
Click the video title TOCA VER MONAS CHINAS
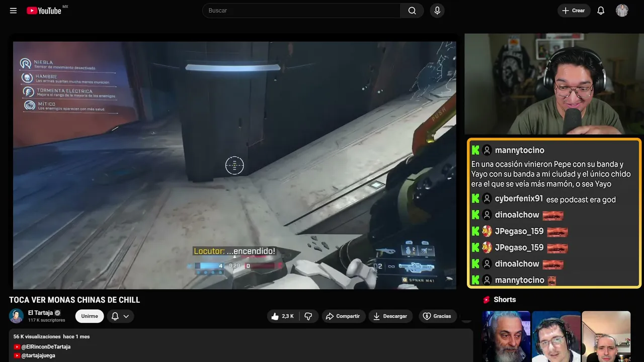pos(74,300)
